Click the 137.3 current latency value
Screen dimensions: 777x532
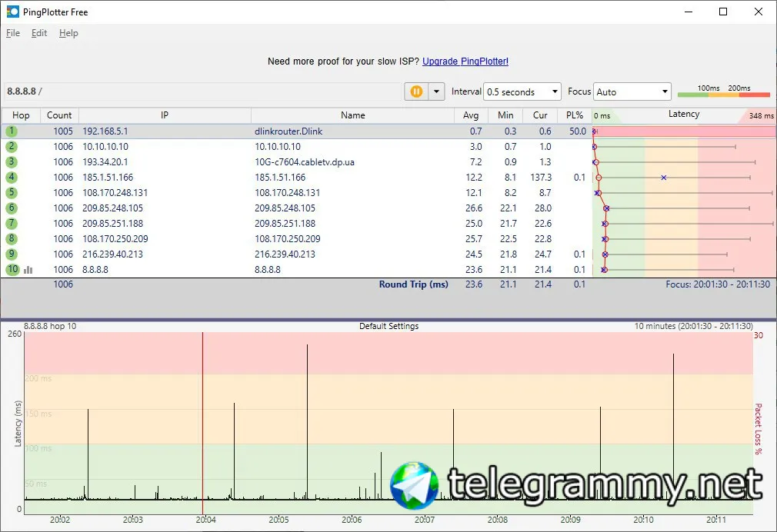(541, 178)
